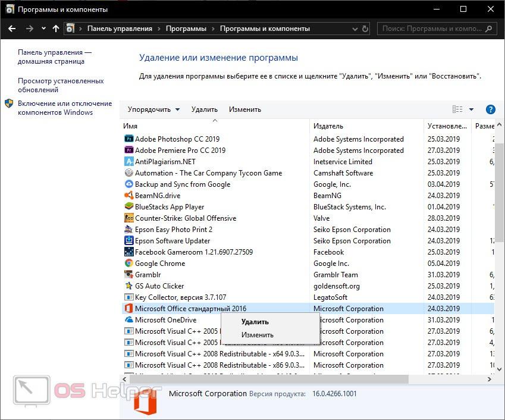Choose Изменить in the context menu

click(x=258, y=335)
